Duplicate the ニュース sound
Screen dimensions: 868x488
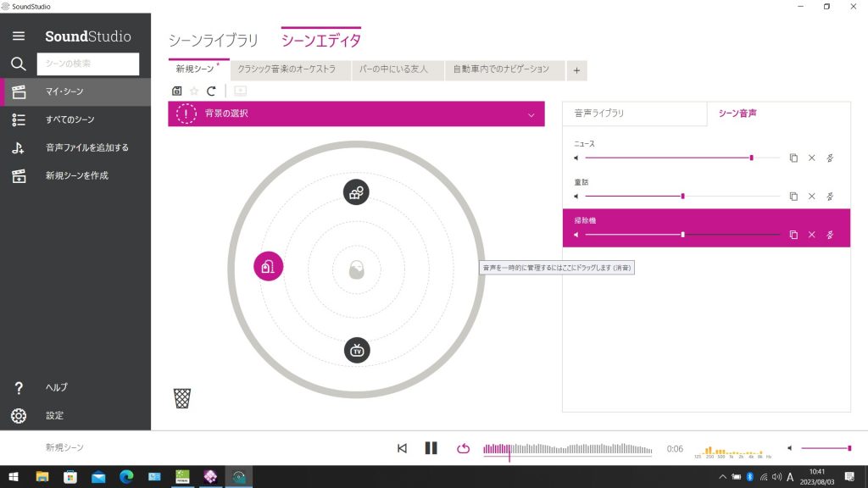click(x=793, y=158)
